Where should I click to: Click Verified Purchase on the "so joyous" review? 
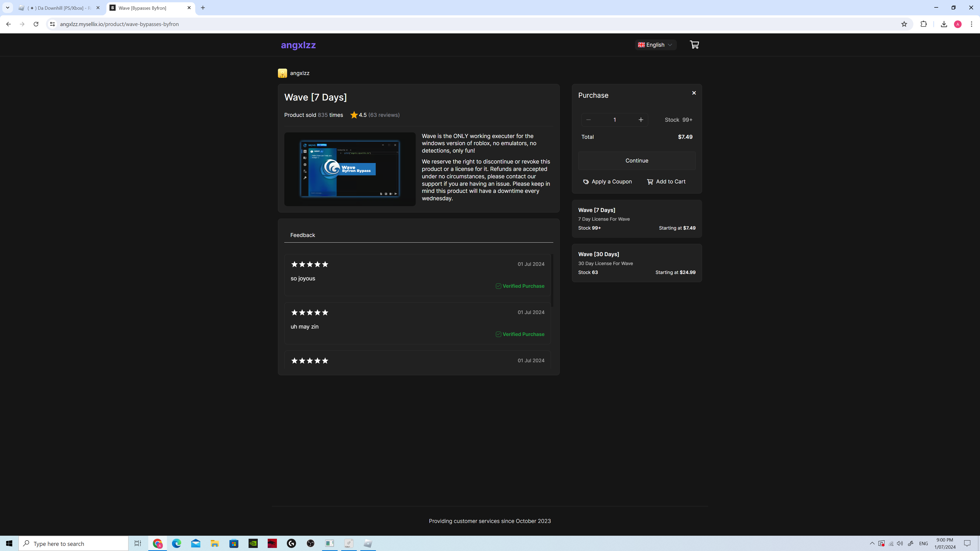(x=520, y=286)
